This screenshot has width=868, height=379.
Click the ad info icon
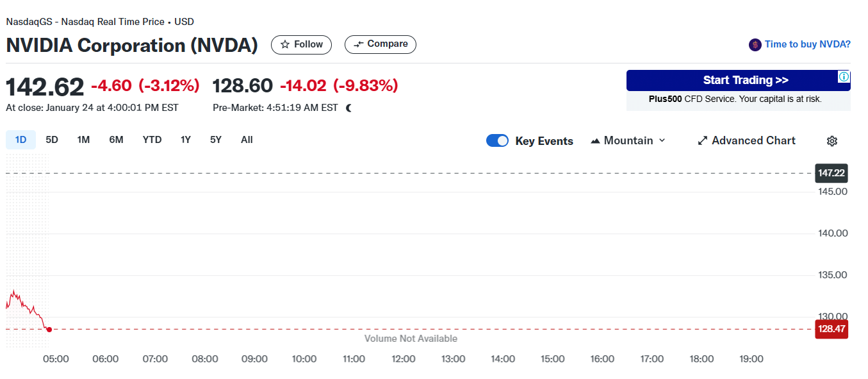[x=844, y=77]
